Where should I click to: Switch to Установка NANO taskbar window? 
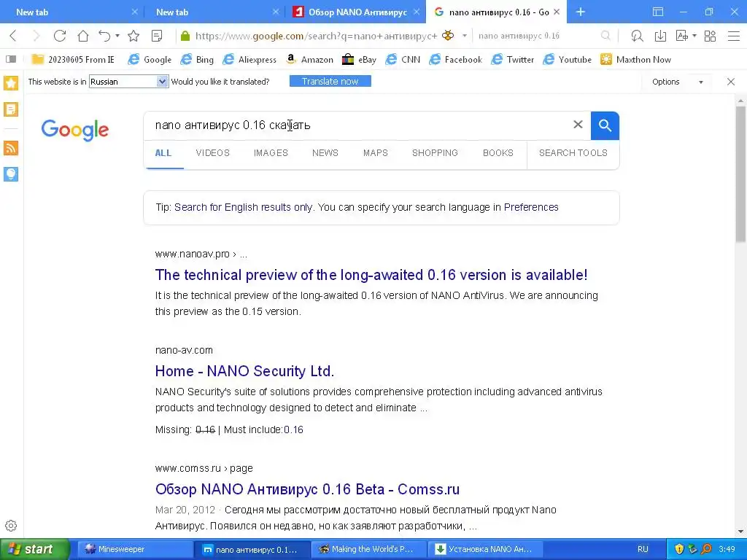(485, 549)
